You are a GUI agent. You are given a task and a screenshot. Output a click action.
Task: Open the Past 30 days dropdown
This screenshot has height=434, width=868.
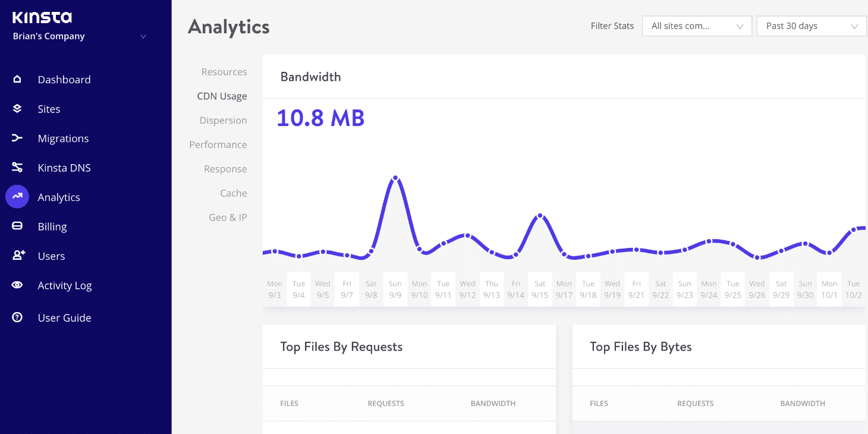pyautogui.click(x=812, y=26)
